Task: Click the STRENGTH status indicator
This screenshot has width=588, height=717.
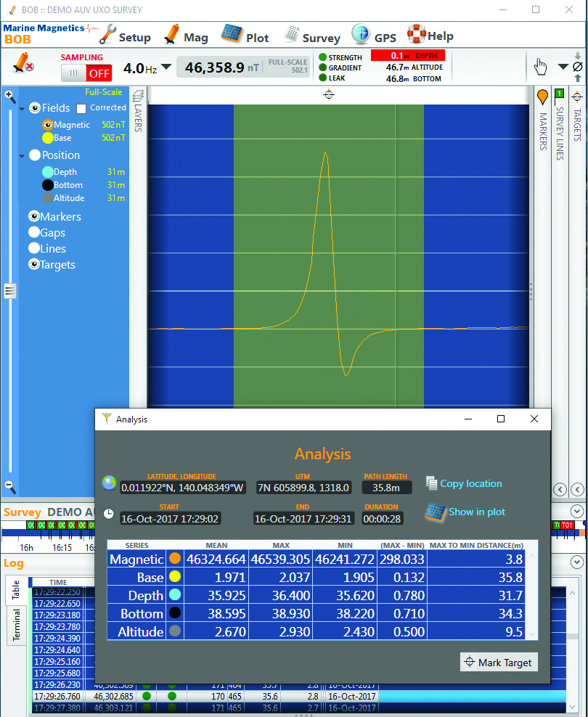Action: (x=340, y=57)
